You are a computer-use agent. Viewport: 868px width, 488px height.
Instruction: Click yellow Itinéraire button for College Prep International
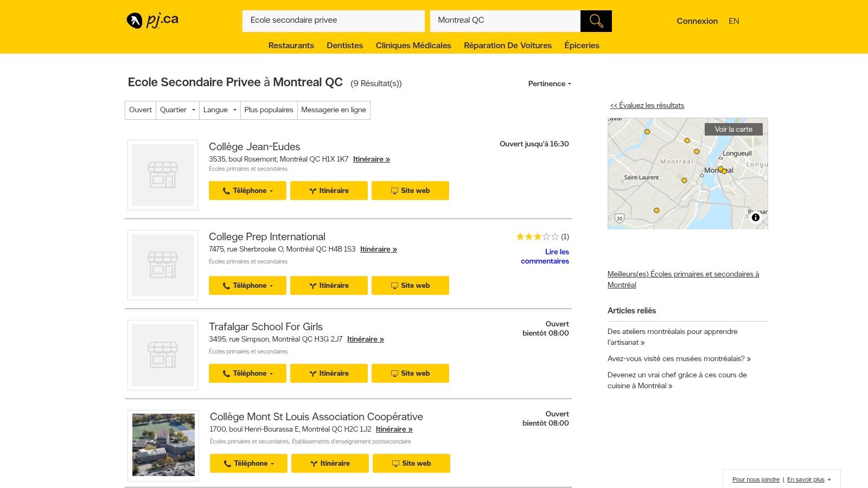coord(329,286)
